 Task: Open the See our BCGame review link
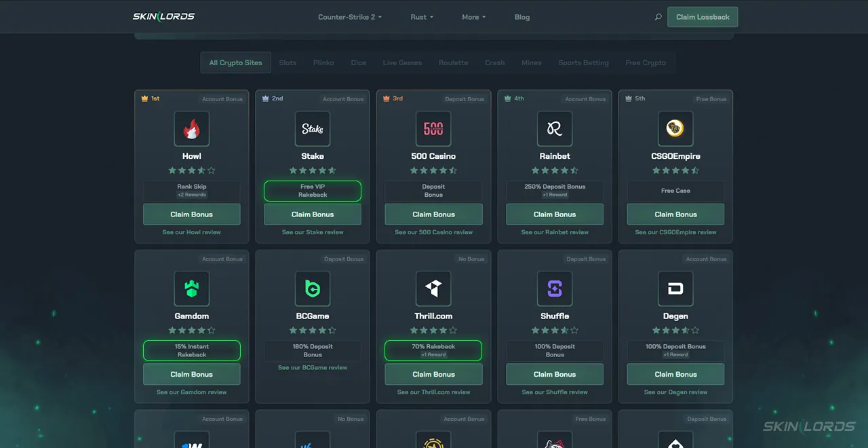[x=313, y=368]
